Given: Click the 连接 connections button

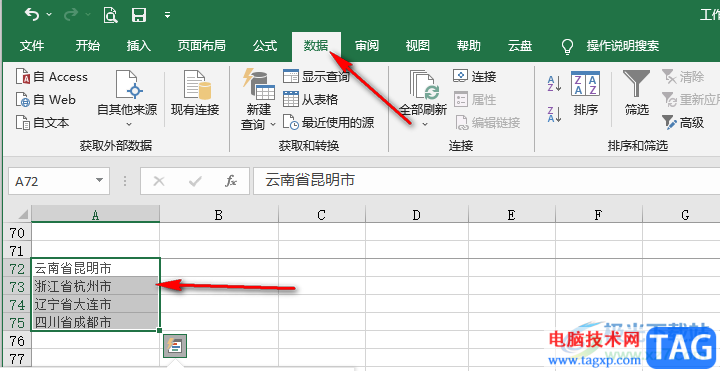Looking at the screenshot, I should [475, 76].
